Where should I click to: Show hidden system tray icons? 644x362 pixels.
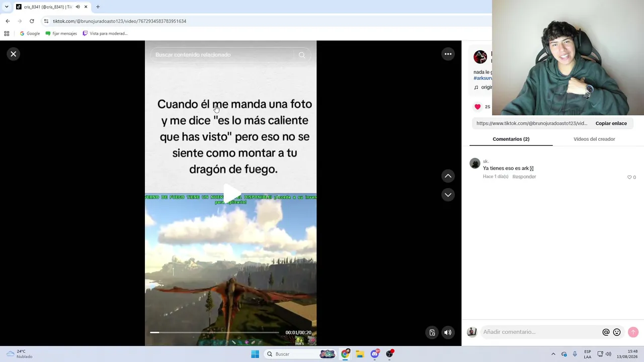(x=553, y=354)
